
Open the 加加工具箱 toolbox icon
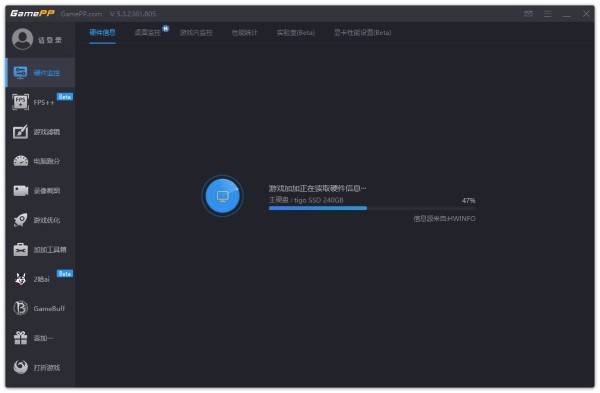pyautogui.click(x=20, y=249)
